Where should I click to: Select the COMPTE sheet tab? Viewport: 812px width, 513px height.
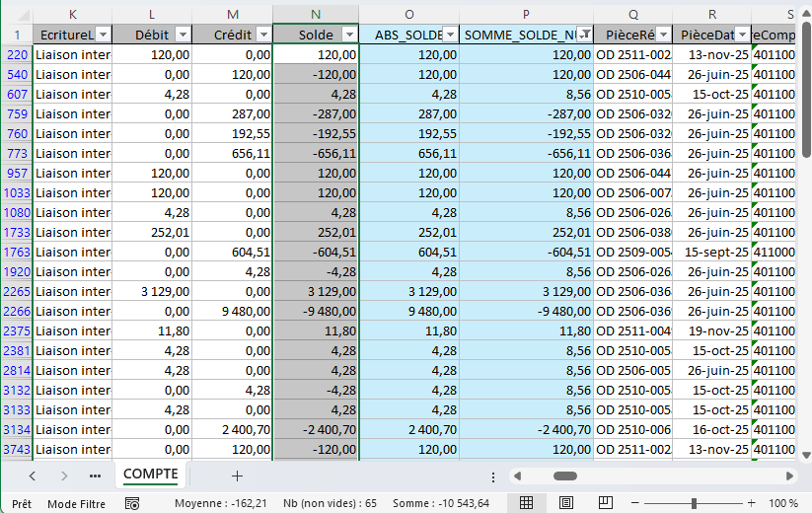tap(150, 475)
